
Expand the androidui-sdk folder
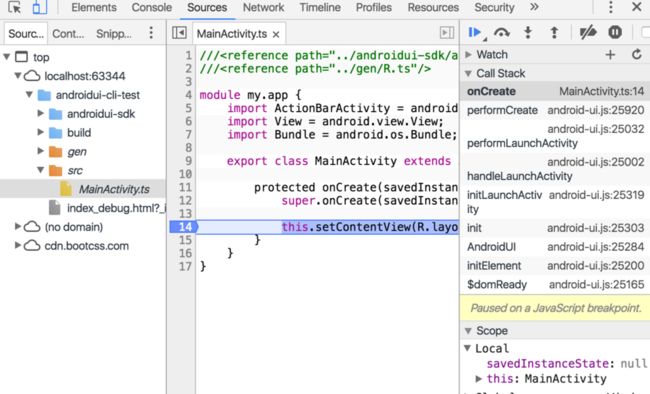[x=40, y=113]
